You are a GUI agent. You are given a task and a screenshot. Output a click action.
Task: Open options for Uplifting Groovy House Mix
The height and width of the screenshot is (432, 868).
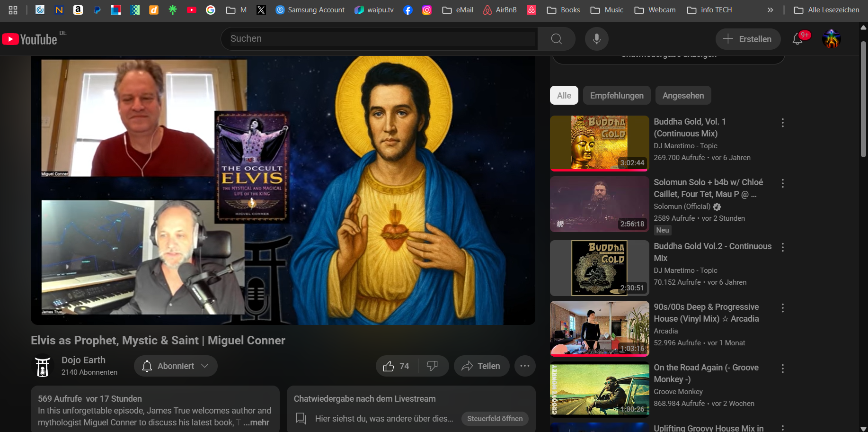783,428
